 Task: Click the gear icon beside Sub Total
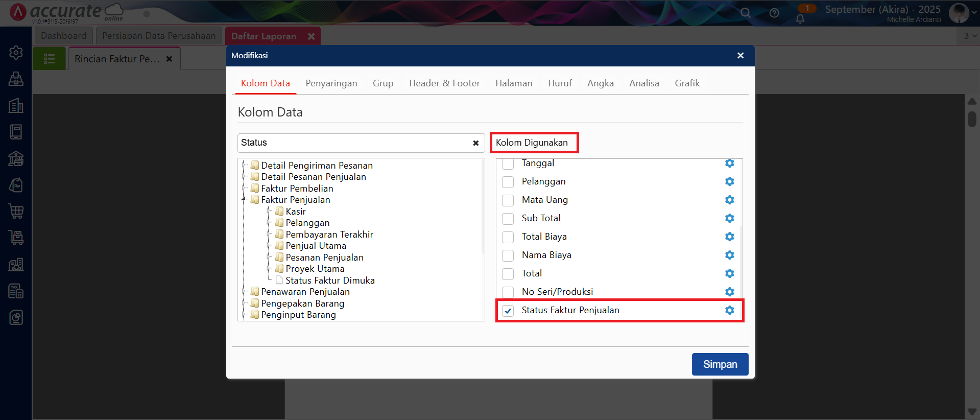coord(729,218)
